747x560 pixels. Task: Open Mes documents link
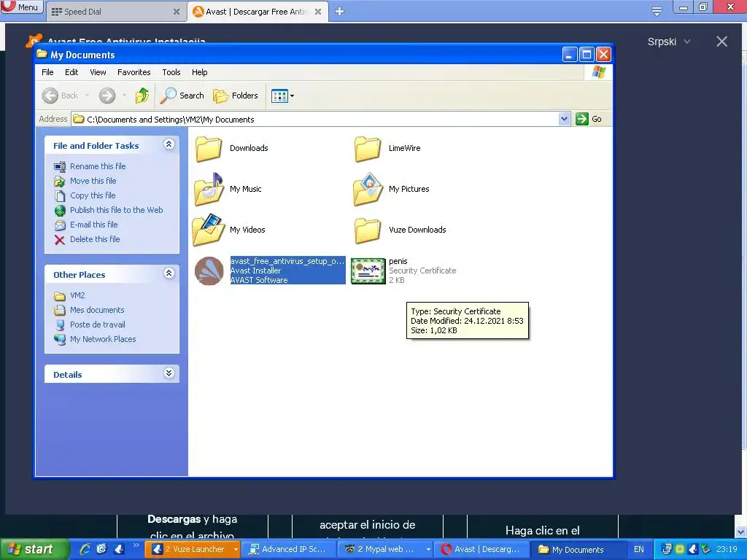click(97, 310)
